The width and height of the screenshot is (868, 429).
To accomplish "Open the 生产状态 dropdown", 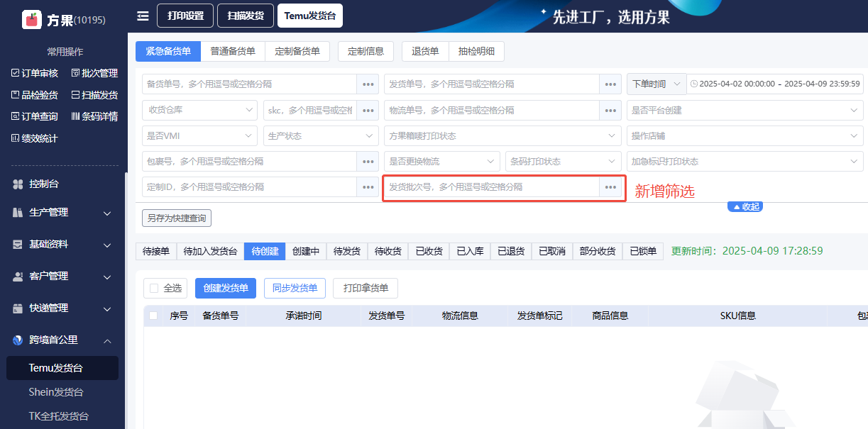I will click(321, 136).
